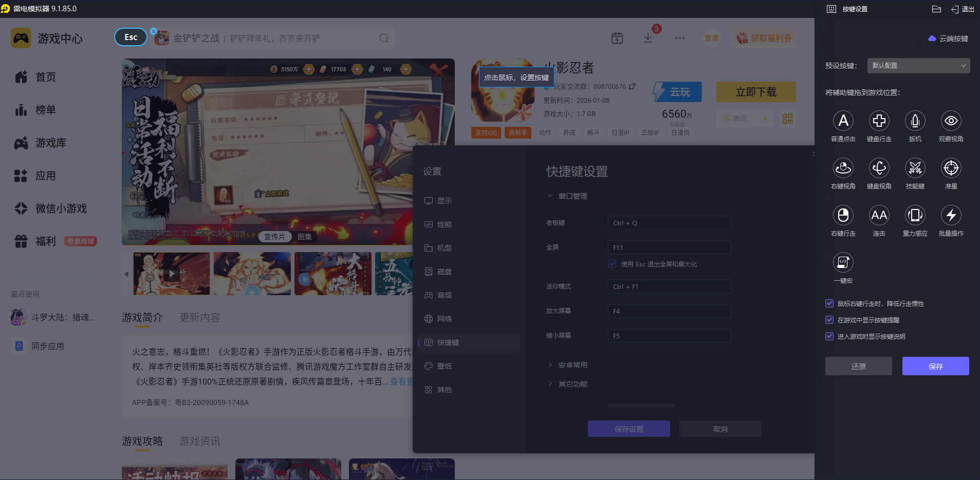Click 退出 to exit key settings
The width and height of the screenshot is (980, 480).
[963, 9]
